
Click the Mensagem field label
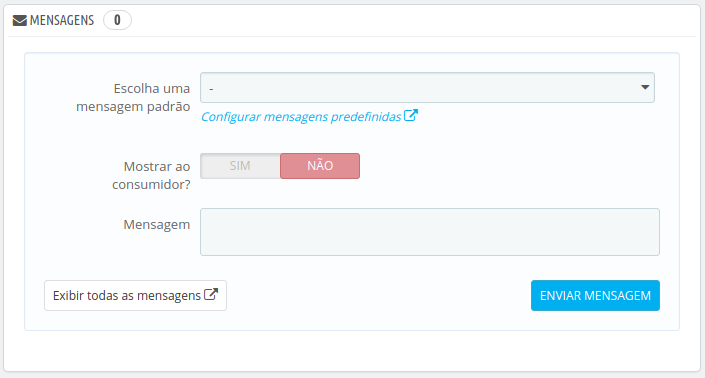tap(156, 224)
